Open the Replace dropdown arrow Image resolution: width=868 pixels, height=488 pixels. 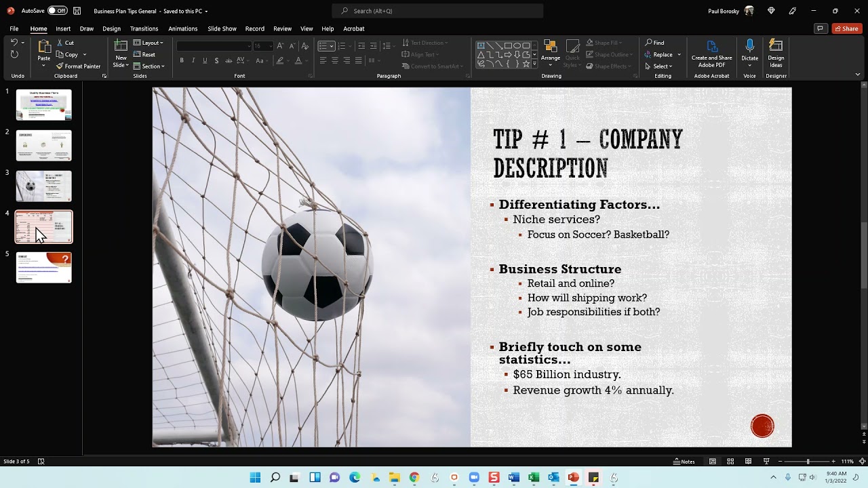click(679, 54)
